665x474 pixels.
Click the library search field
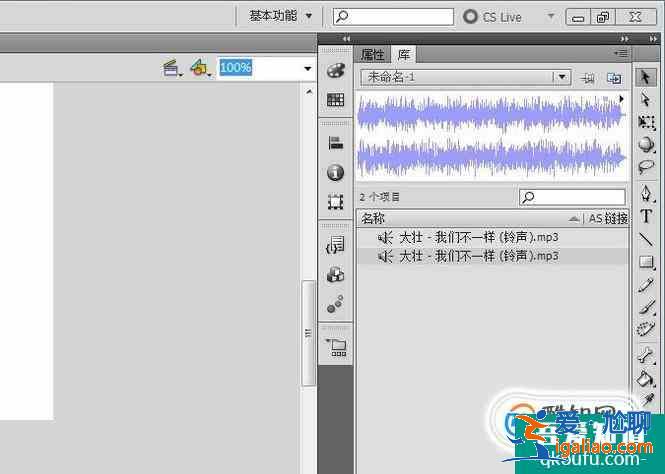pyautogui.click(x=573, y=197)
